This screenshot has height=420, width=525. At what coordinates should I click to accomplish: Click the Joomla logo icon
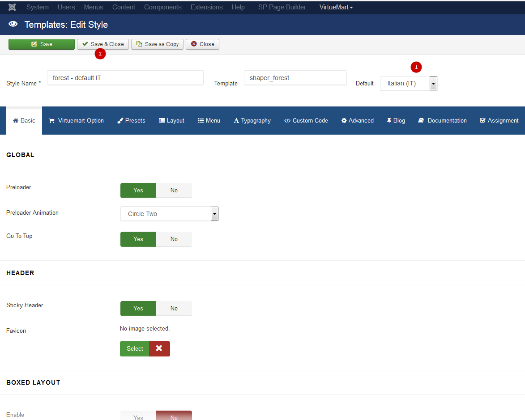tap(13, 7)
